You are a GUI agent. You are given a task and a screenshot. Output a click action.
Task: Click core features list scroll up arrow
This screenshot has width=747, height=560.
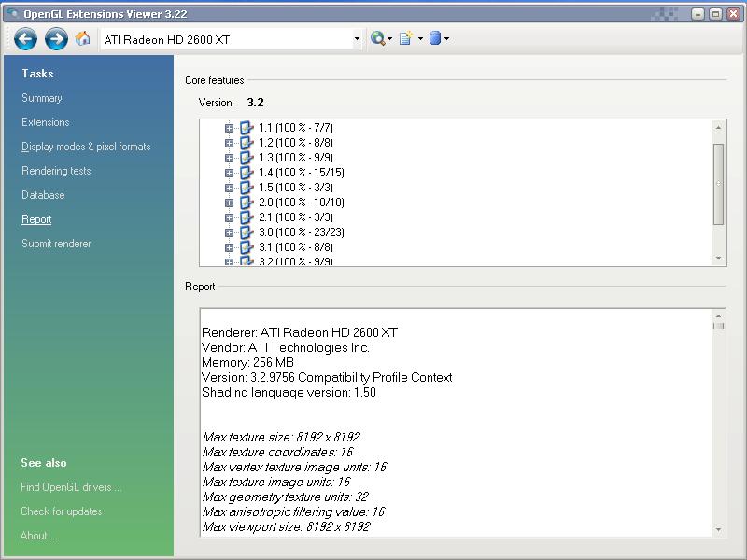(718, 128)
